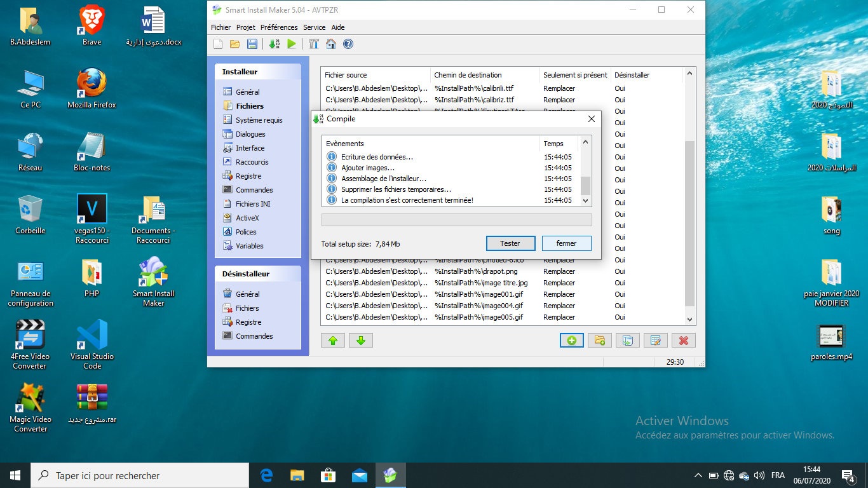
Task: Edit the selected entry with the pencil table button
Action: coord(655,341)
